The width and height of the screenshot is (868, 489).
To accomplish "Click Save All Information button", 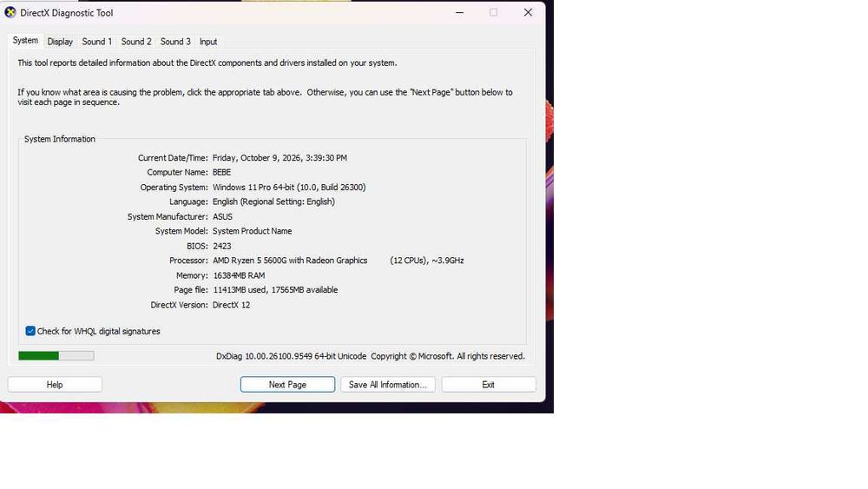I will point(387,384).
